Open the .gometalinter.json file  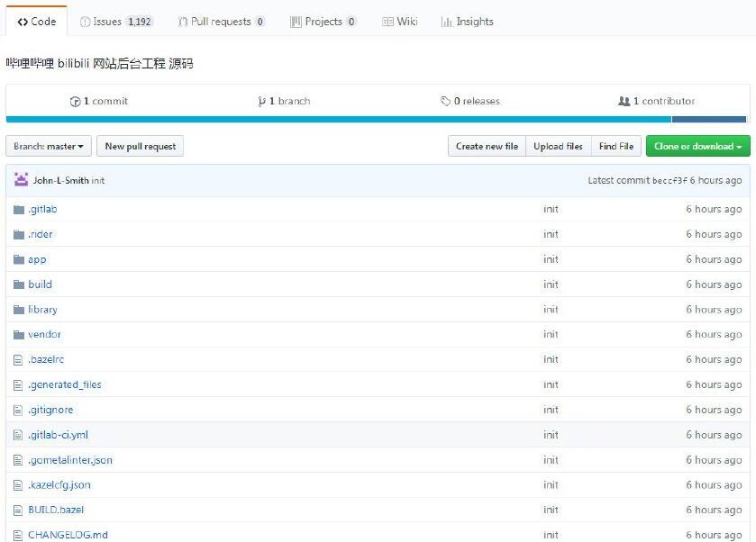pyautogui.click(x=70, y=459)
